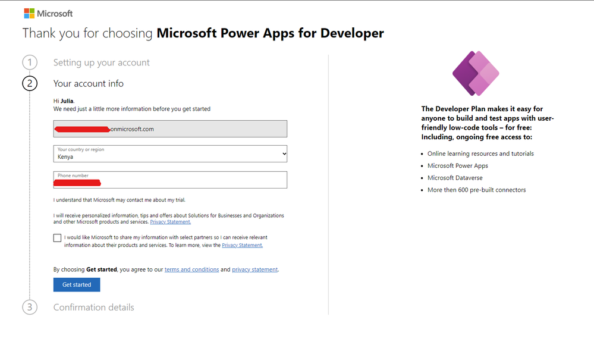Click the 'Microsoft Dataverse' bullet item
594x364 pixels.
455,178
